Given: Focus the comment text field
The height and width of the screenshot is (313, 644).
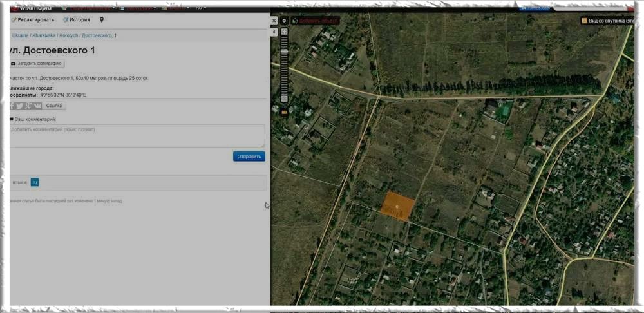Looking at the screenshot, I should coord(137,136).
